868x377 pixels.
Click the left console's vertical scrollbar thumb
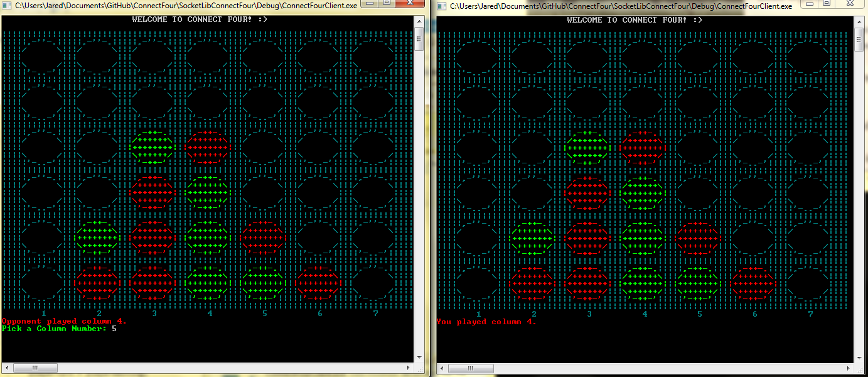tap(419, 39)
